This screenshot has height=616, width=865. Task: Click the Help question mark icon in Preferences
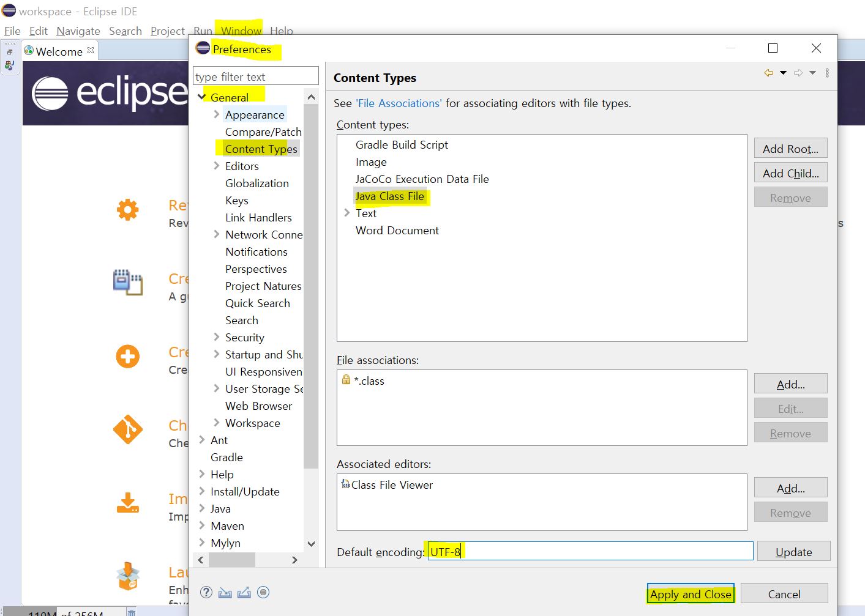(206, 592)
